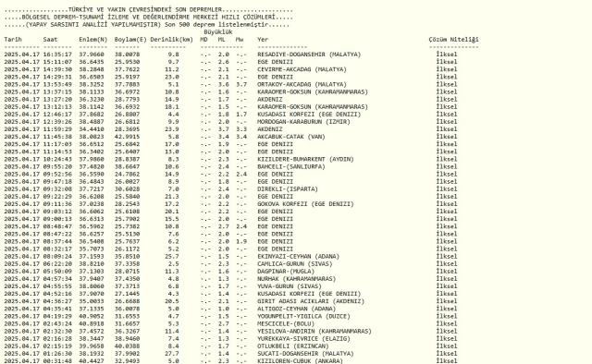Viewport: 592px width, 364px height.
Task: Select place RESADIYE-DOGANSEHIR (MALATYA)
Action: coord(309,55)
